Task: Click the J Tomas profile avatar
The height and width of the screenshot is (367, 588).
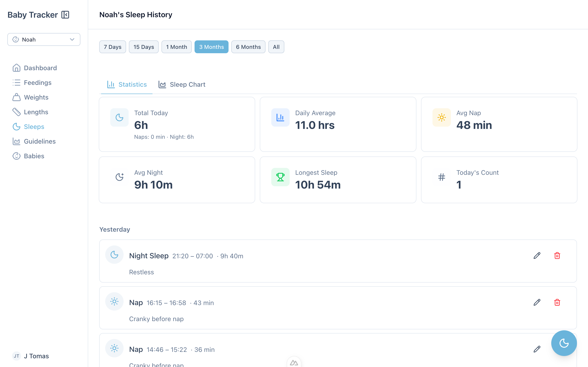Action: pyautogui.click(x=16, y=356)
